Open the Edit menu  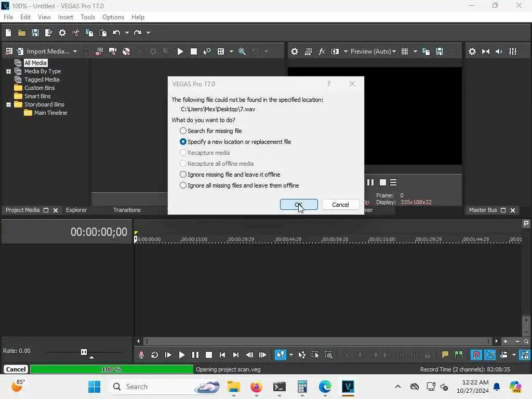[x=25, y=17]
